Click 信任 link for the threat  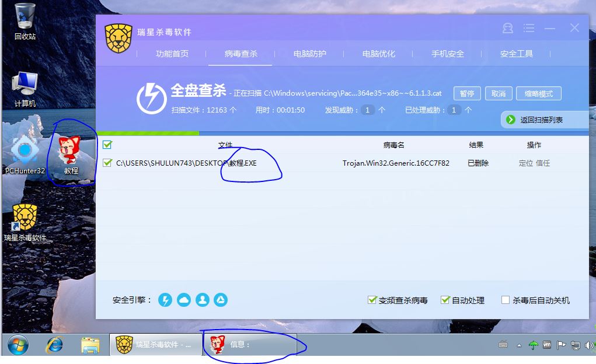point(543,163)
